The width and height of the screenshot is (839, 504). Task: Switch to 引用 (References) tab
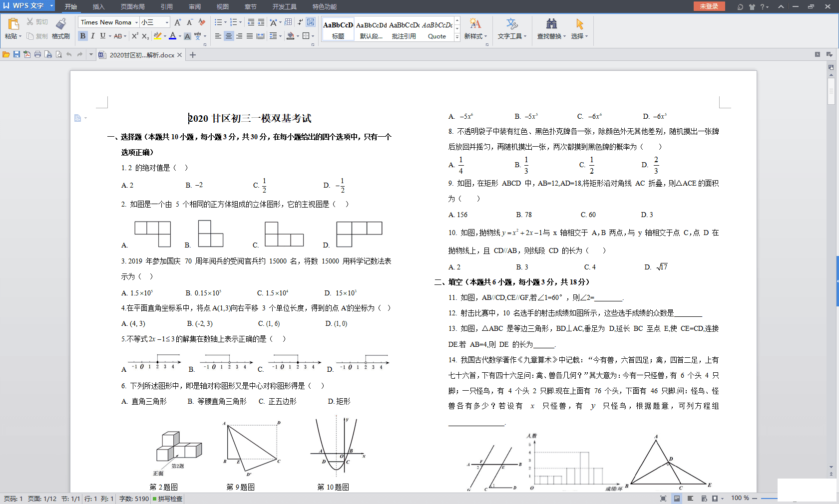click(166, 6)
